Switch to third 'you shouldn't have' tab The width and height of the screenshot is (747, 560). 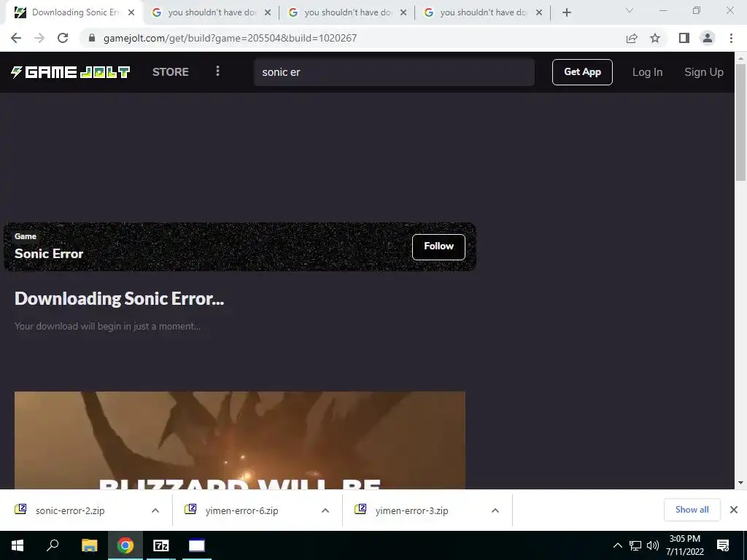pos(348,12)
